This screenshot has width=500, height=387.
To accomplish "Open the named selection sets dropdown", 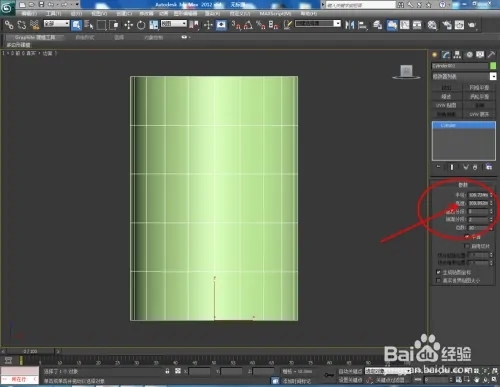I will [318, 24].
